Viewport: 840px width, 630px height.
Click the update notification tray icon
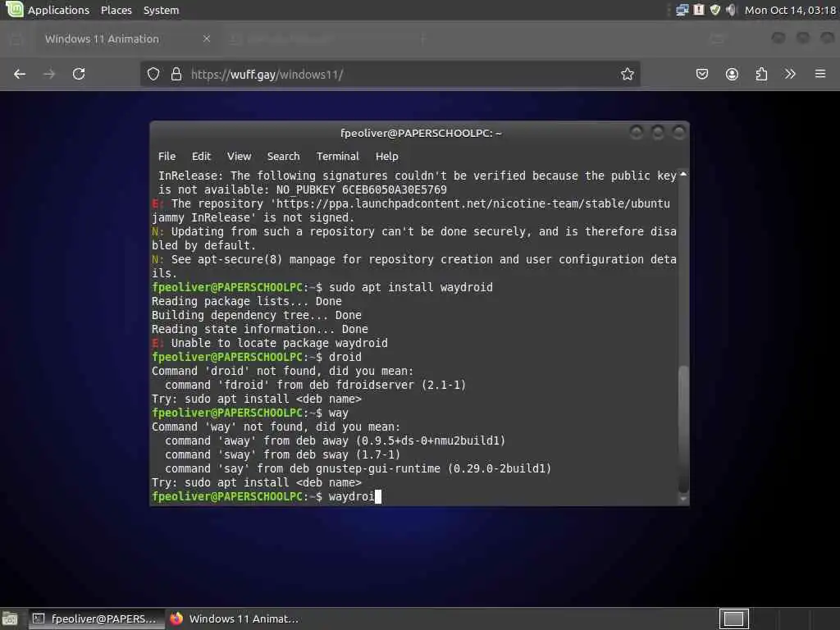[x=699, y=10]
